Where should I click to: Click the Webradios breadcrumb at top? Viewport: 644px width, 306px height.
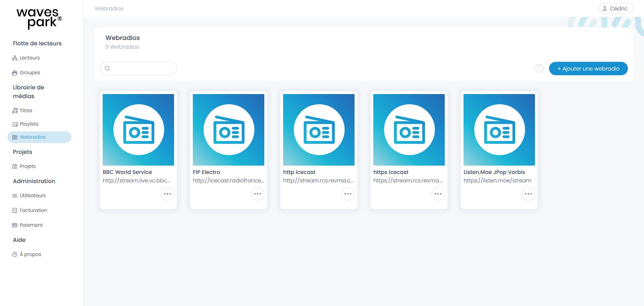(x=109, y=8)
